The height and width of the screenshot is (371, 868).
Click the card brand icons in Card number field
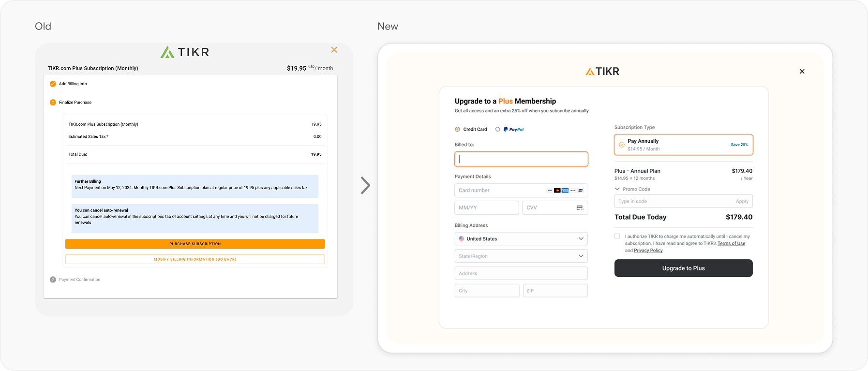[565, 191]
